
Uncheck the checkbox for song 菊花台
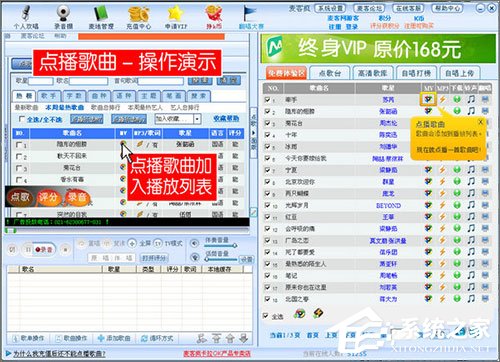click(x=267, y=123)
